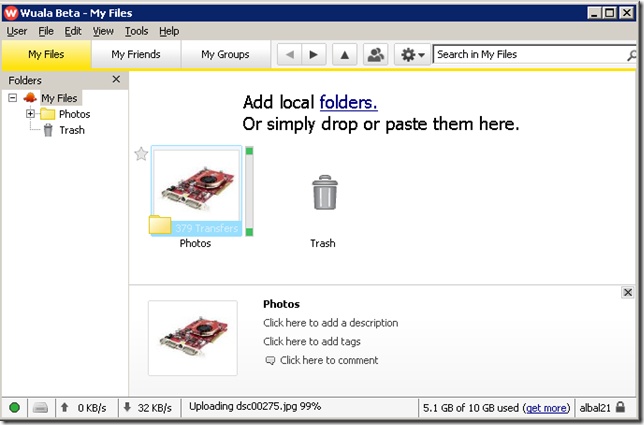Select My Files label in tree
The image size is (644, 425).
[59, 98]
